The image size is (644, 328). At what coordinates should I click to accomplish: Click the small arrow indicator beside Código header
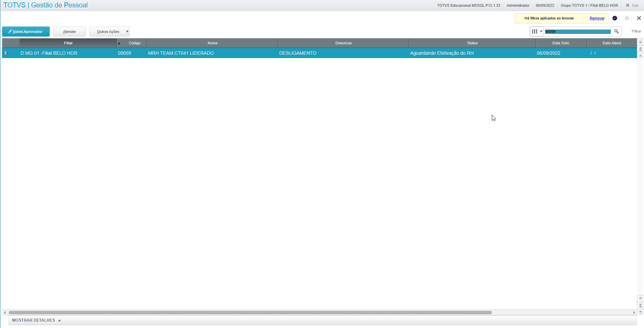tap(119, 43)
